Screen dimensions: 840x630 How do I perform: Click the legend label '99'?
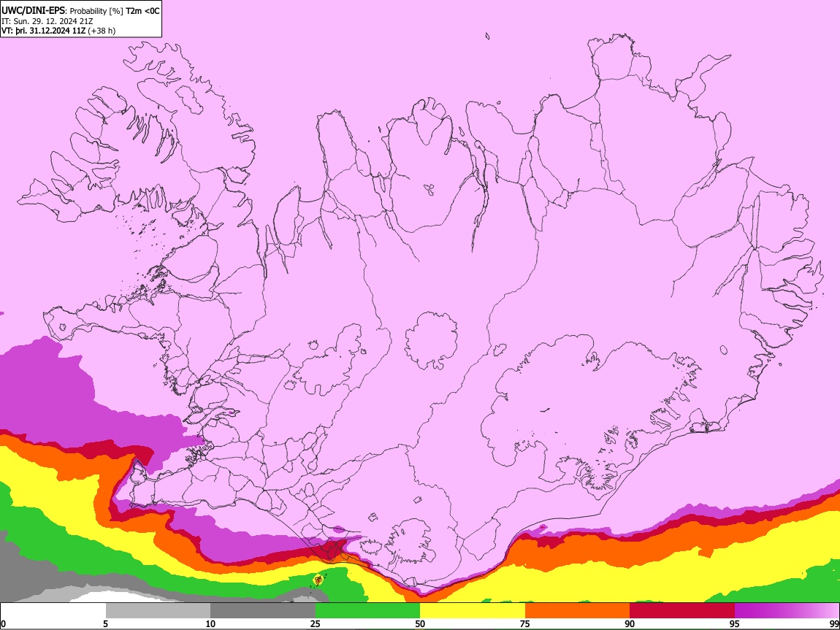tap(833, 624)
